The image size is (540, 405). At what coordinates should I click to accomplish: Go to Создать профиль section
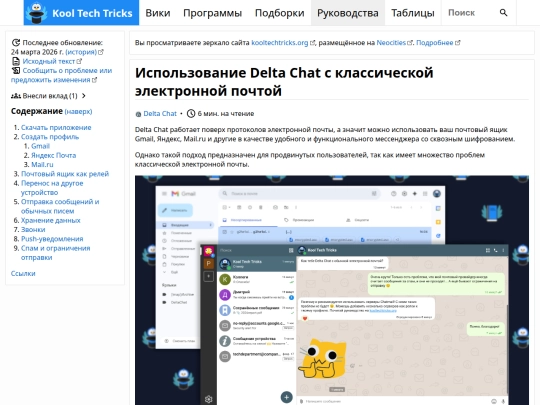pyautogui.click(x=50, y=137)
